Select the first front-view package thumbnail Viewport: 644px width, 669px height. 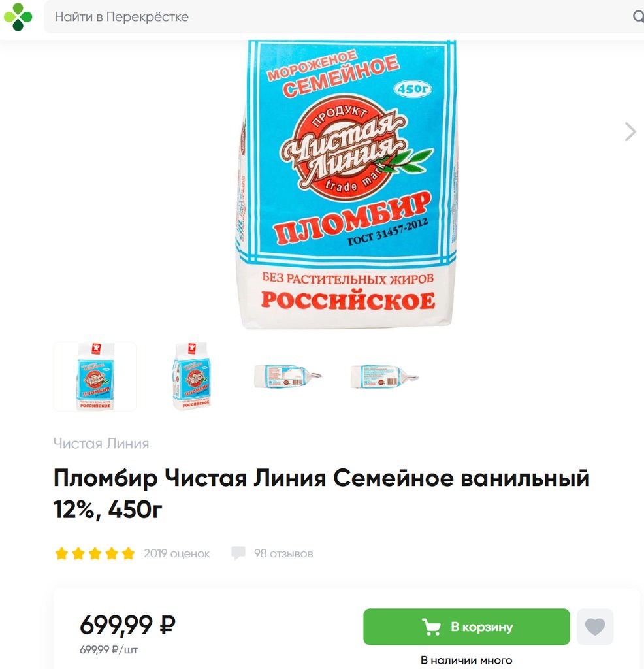[x=95, y=377]
